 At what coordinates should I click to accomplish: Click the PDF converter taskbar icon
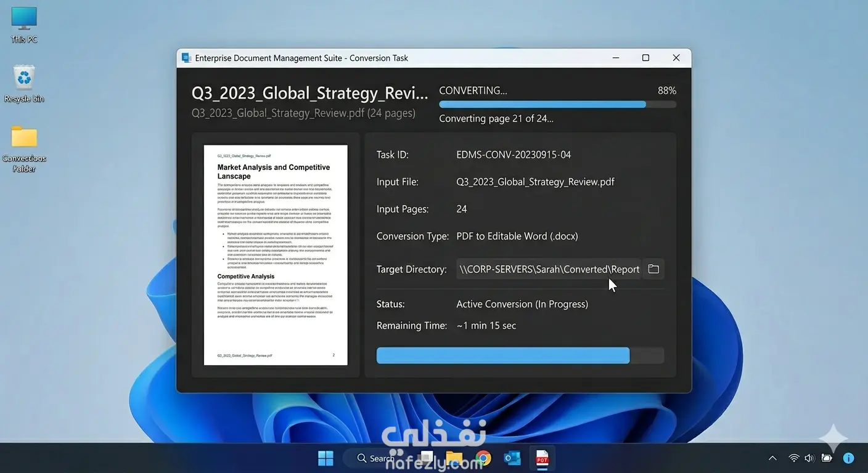pos(542,458)
